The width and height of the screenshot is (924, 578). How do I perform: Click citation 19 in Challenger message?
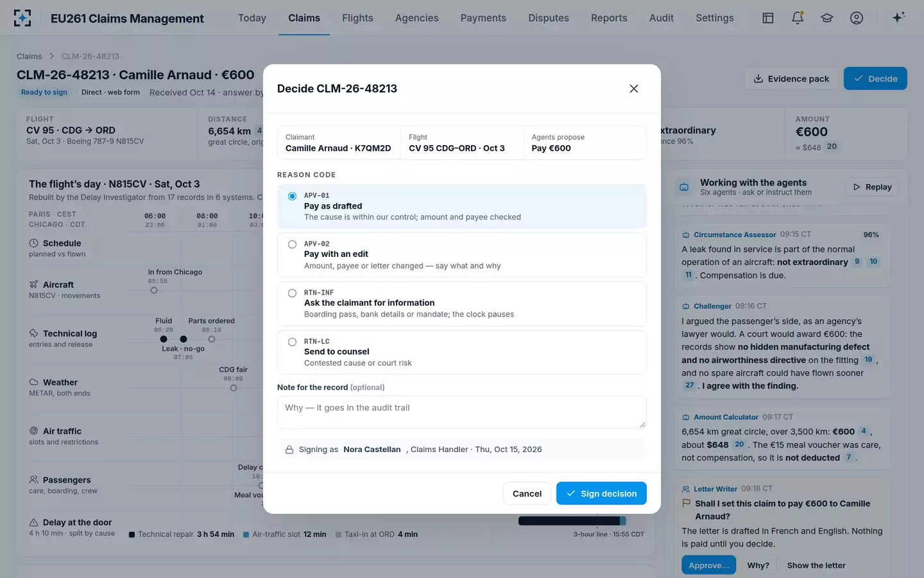(x=868, y=360)
